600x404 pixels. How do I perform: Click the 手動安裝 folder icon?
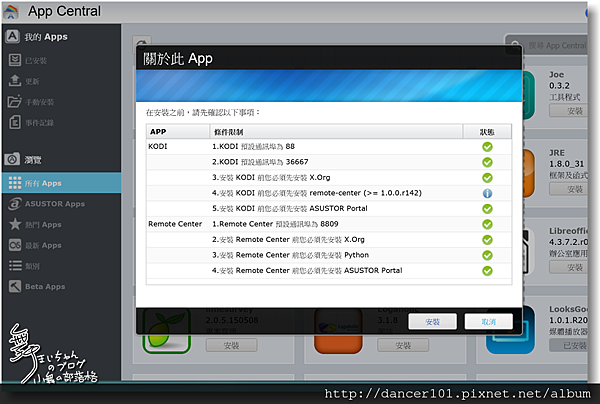[x=15, y=101]
